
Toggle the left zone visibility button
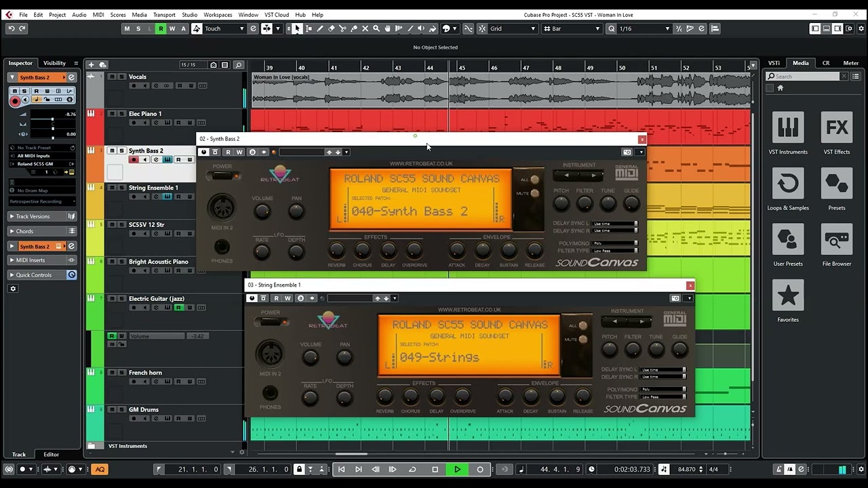click(x=815, y=28)
